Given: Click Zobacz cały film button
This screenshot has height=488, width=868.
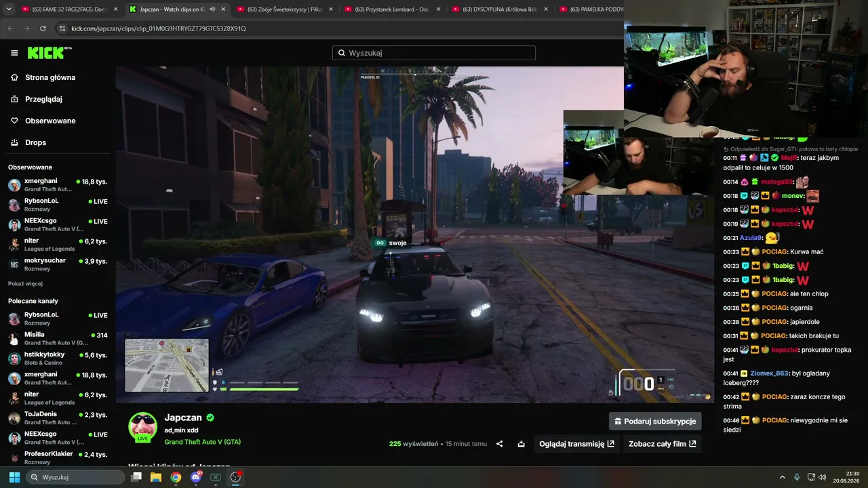Looking at the screenshot, I should tap(662, 444).
